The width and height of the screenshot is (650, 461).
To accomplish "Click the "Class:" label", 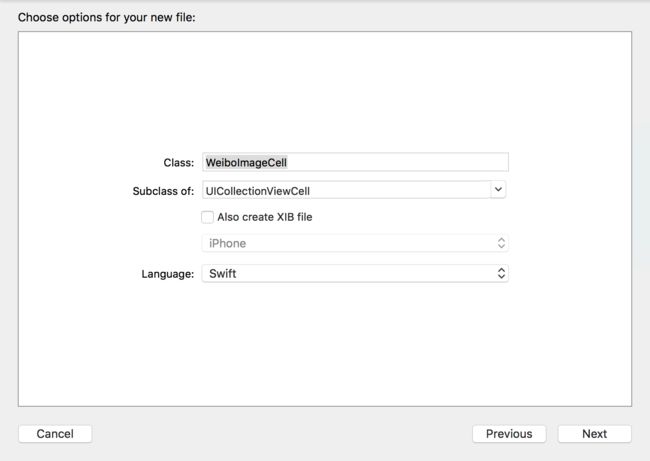I will (x=179, y=163).
